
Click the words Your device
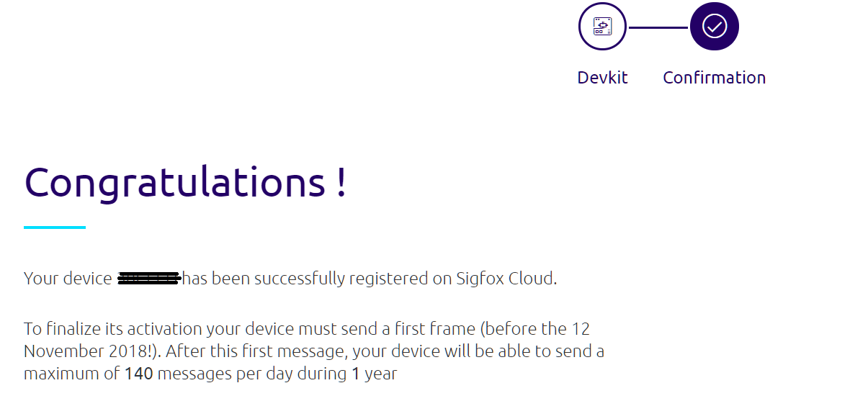point(68,279)
